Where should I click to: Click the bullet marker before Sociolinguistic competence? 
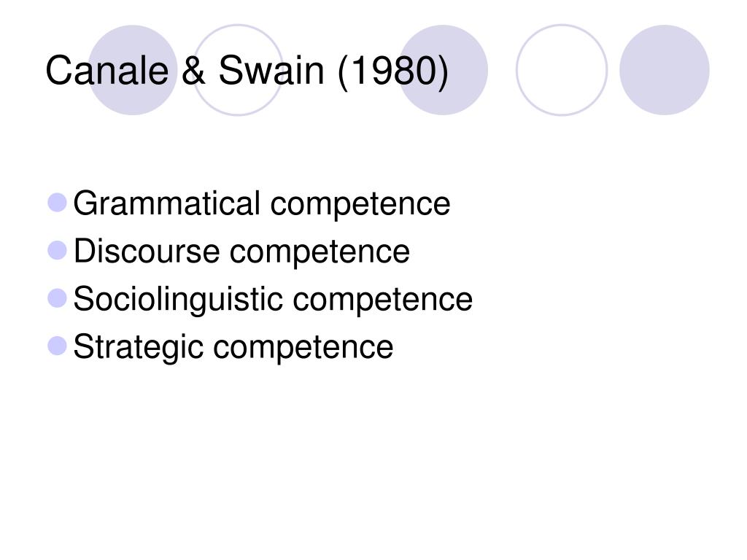(57, 298)
